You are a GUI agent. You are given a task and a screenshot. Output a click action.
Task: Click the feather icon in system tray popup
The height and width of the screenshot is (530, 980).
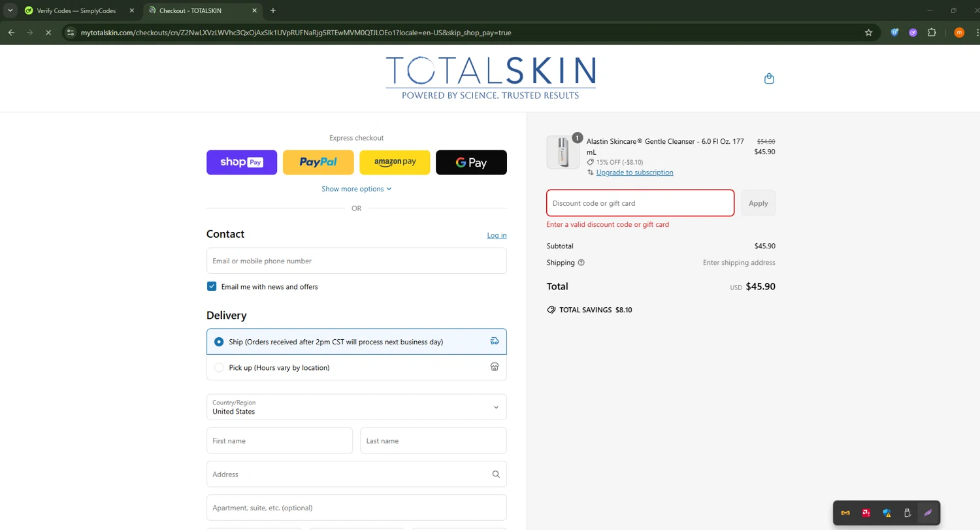(x=927, y=513)
